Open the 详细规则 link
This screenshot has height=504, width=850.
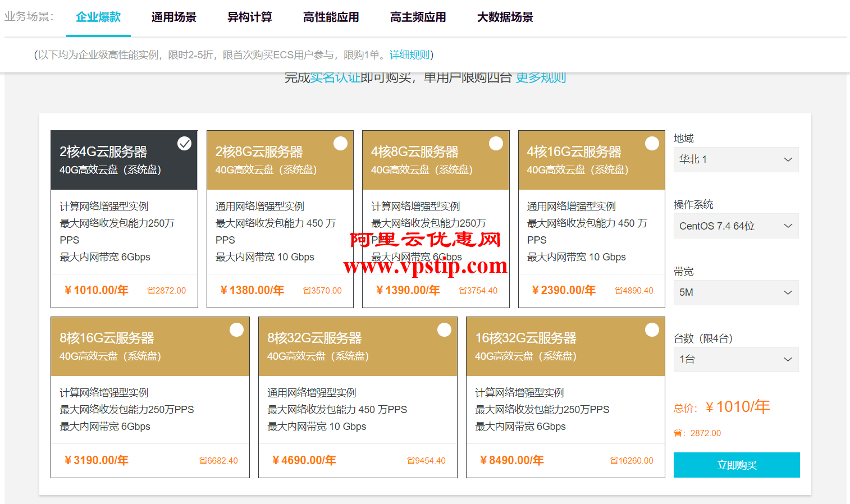[x=410, y=55]
